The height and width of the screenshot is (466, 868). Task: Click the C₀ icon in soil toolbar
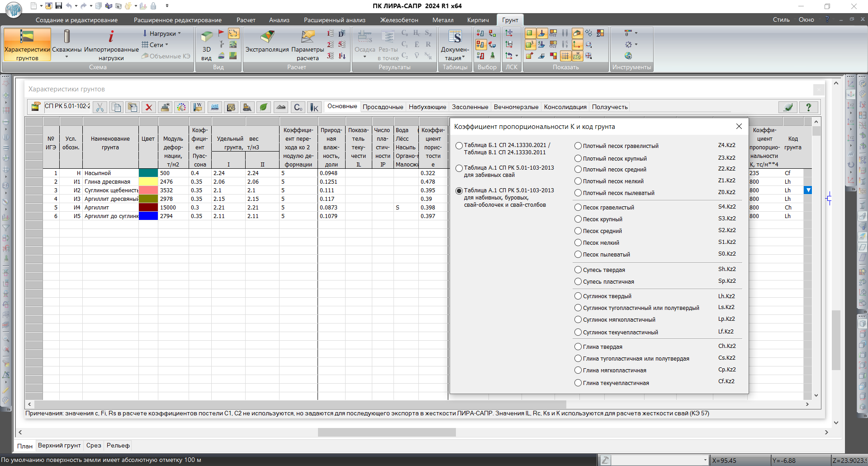click(x=298, y=107)
